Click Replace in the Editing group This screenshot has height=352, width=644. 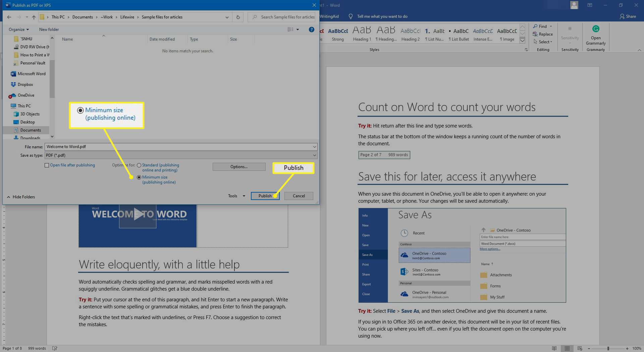tap(543, 34)
